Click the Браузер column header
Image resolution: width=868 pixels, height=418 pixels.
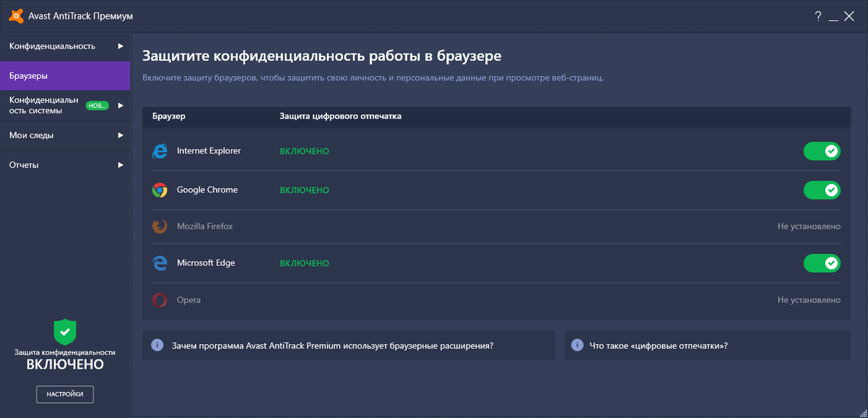[169, 116]
